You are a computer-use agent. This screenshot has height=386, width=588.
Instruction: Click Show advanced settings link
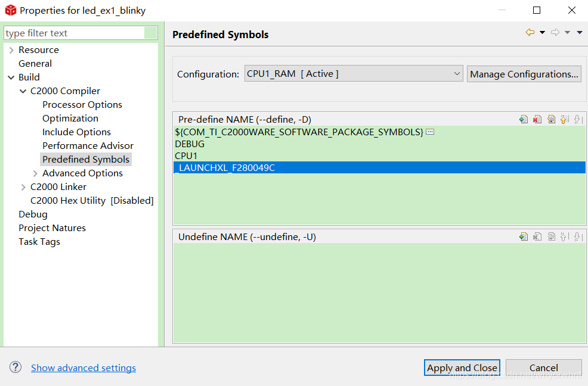click(x=83, y=368)
